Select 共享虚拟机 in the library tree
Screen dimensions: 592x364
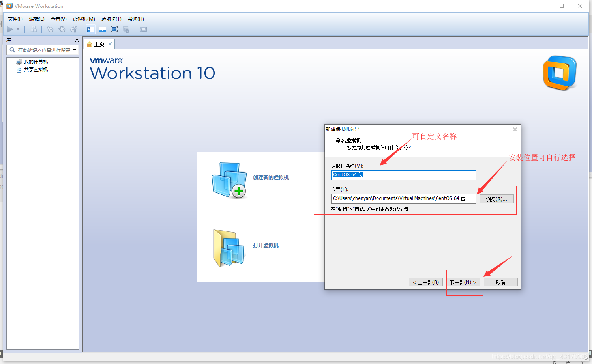tap(36, 70)
